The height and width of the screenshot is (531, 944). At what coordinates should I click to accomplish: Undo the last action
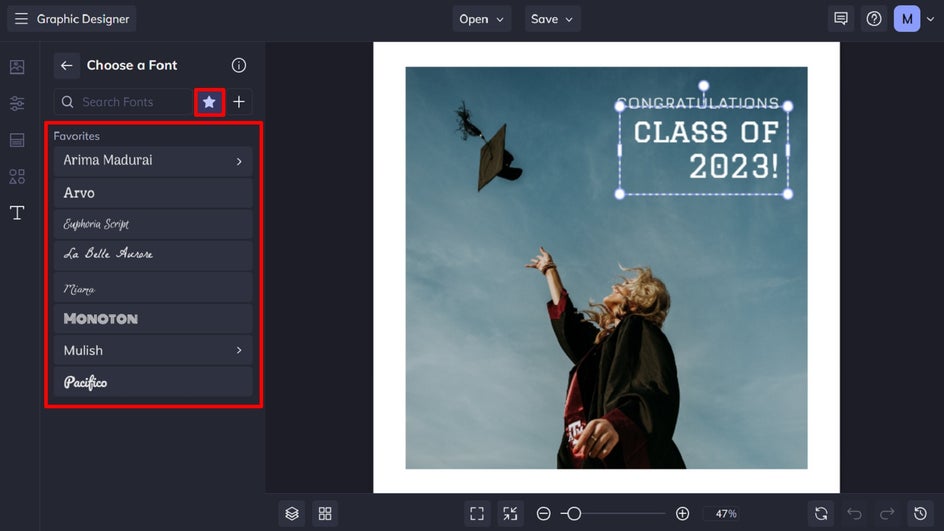click(x=854, y=514)
